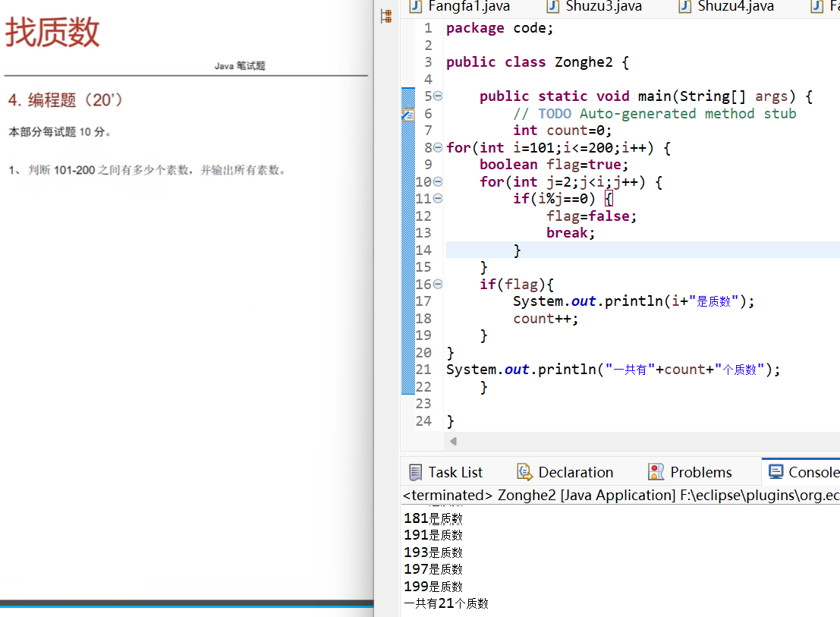Click the '找质数' title in the document

pos(52,32)
